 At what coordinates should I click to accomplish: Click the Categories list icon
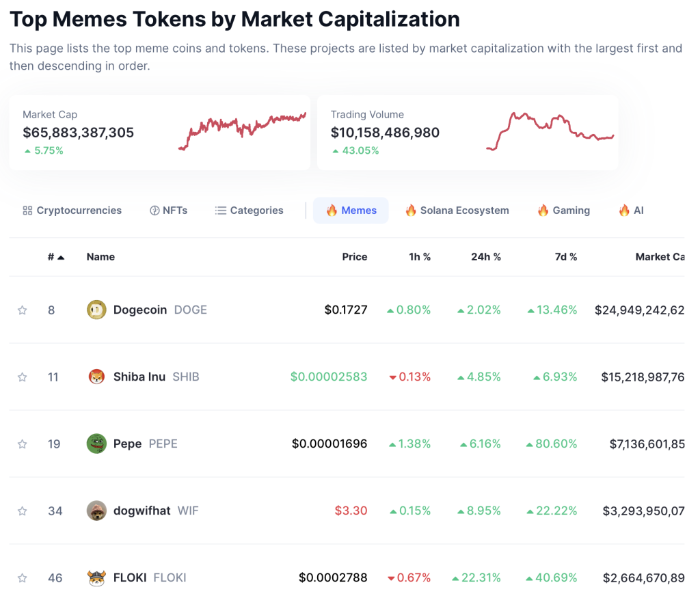(220, 210)
